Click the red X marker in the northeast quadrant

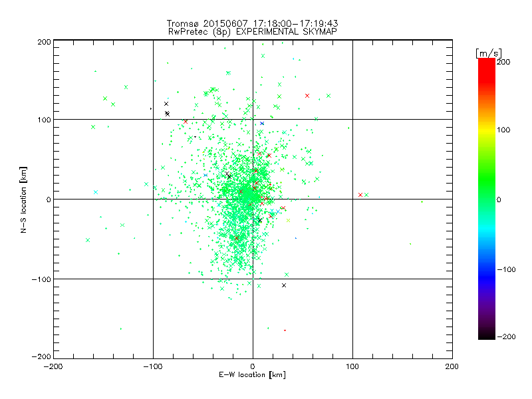point(307,96)
